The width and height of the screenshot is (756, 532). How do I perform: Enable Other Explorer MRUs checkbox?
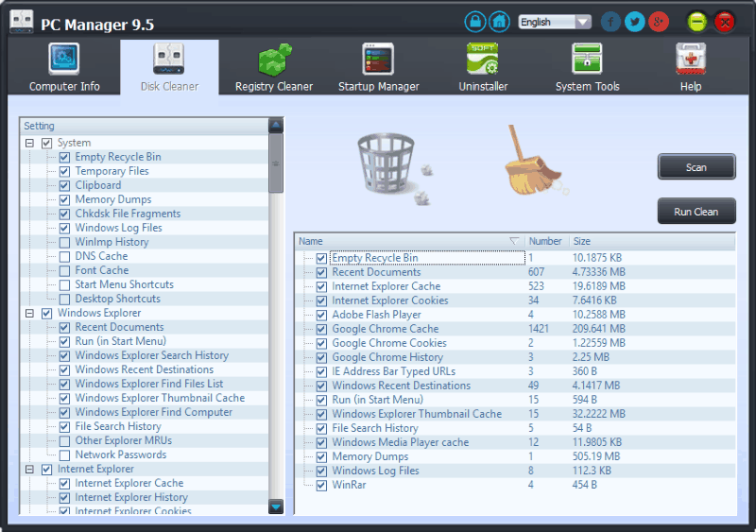pos(64,441)
